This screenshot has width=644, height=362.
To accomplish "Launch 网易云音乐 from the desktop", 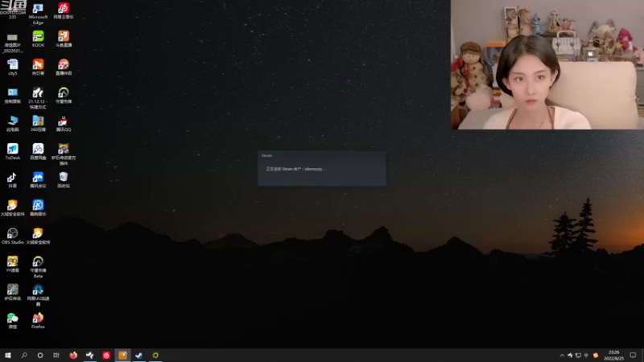I will coord(64,11).
